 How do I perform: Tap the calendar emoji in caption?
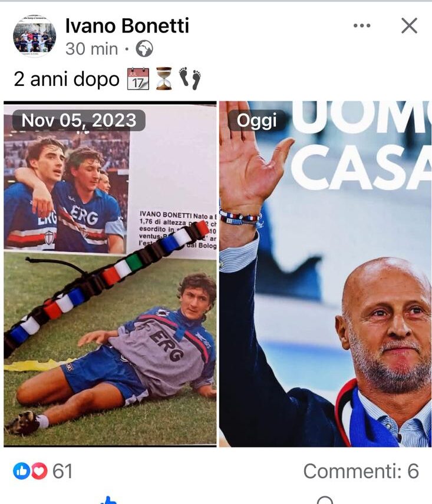(x=138, y=79)
